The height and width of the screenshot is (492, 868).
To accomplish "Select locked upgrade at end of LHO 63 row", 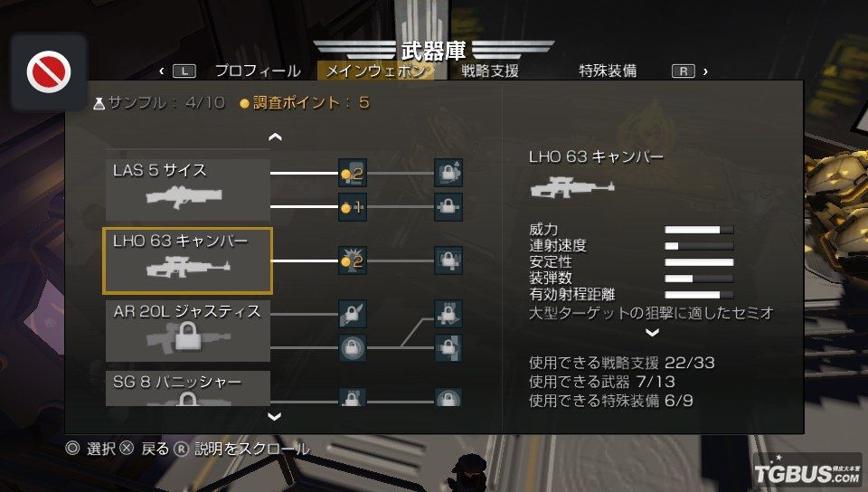I will point(448,260).
